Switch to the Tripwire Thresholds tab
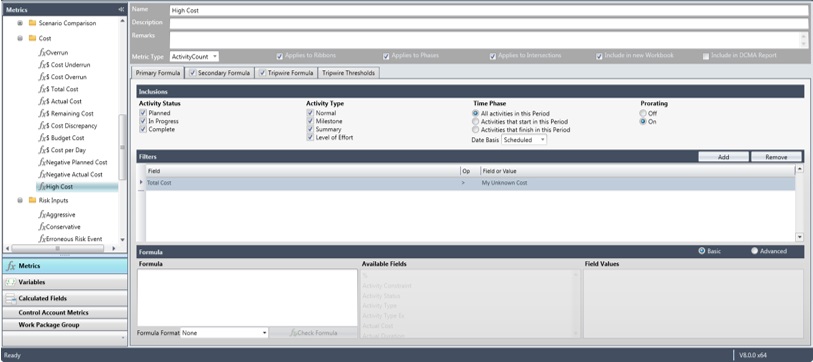 [x=348, y=73]
